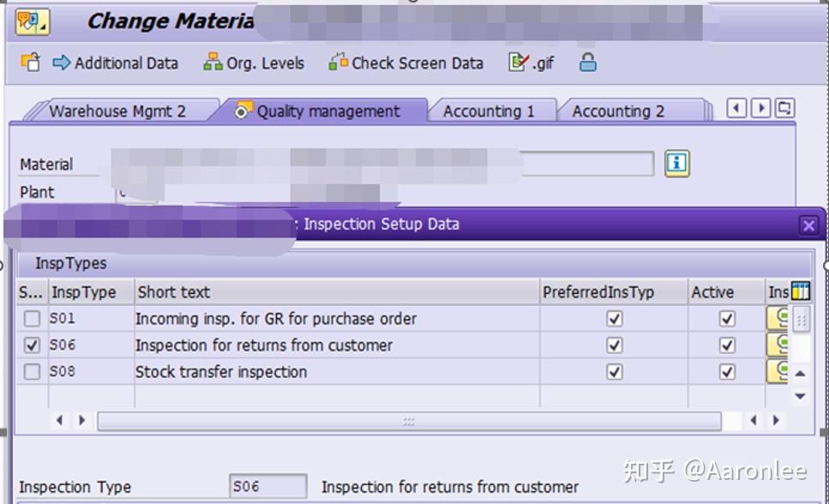Screen dimensions: 829x504
Task: Switch to Warehouse Mgmt 2 tab
Action: point(117,111)
